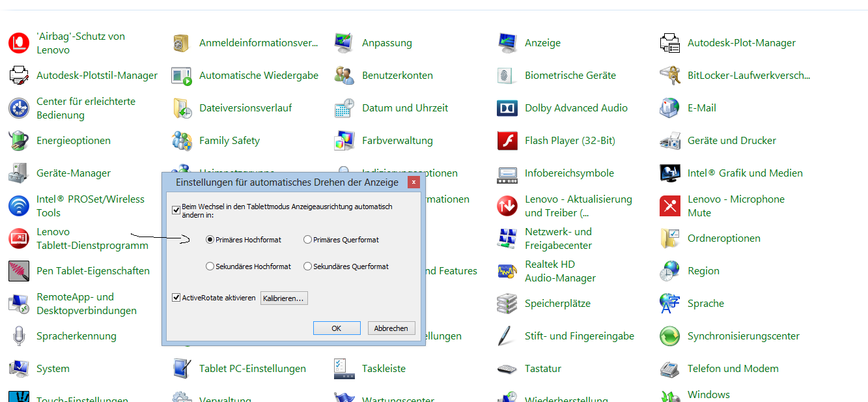Open the Taskleiste icon
The height and width of the screenshot is (402, 868).
[344, 369]
